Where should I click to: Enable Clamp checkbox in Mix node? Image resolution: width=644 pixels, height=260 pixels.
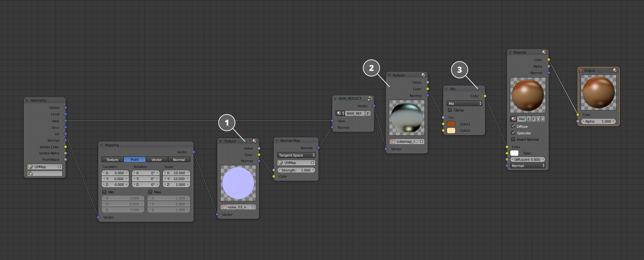click(450, 110)
